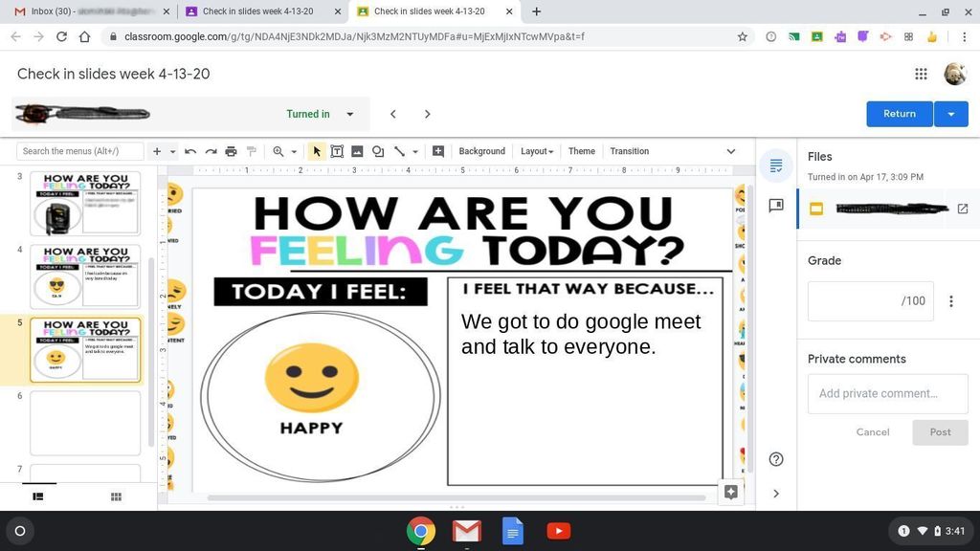Go to browser home page
Screen dimensions: 980x551
(x=84, y=37)
